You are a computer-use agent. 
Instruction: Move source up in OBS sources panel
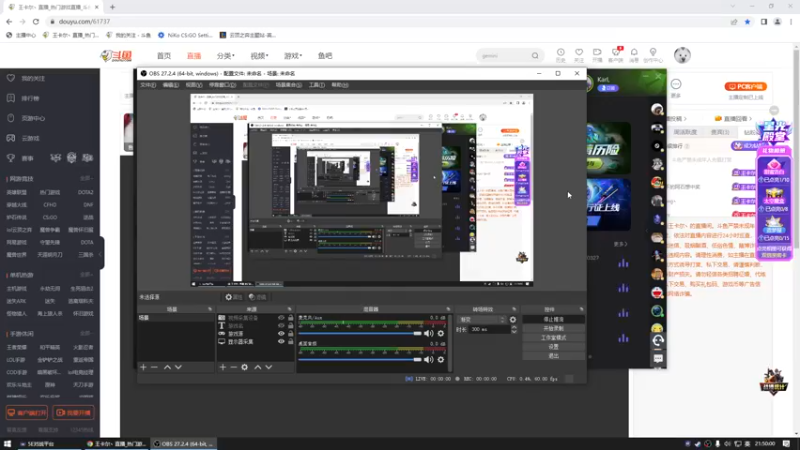tap(258, 367)
